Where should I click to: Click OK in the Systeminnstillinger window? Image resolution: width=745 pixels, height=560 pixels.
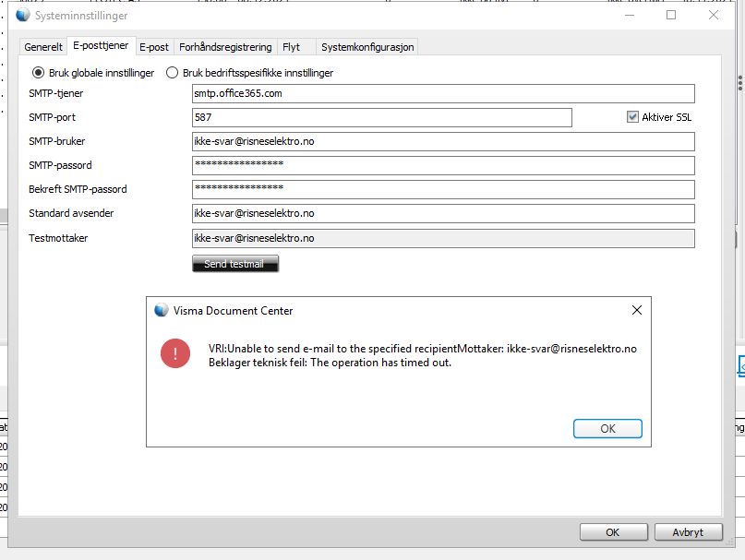[x=613, y=532]
